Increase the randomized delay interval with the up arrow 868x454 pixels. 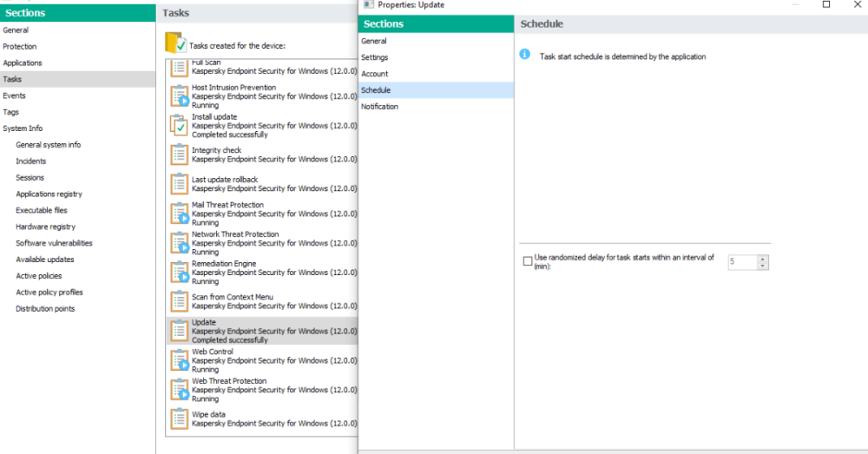click(x=763, y=259)
